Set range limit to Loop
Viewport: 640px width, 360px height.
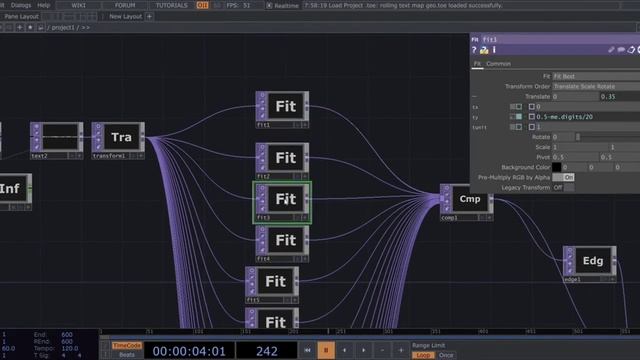(423, 355)
